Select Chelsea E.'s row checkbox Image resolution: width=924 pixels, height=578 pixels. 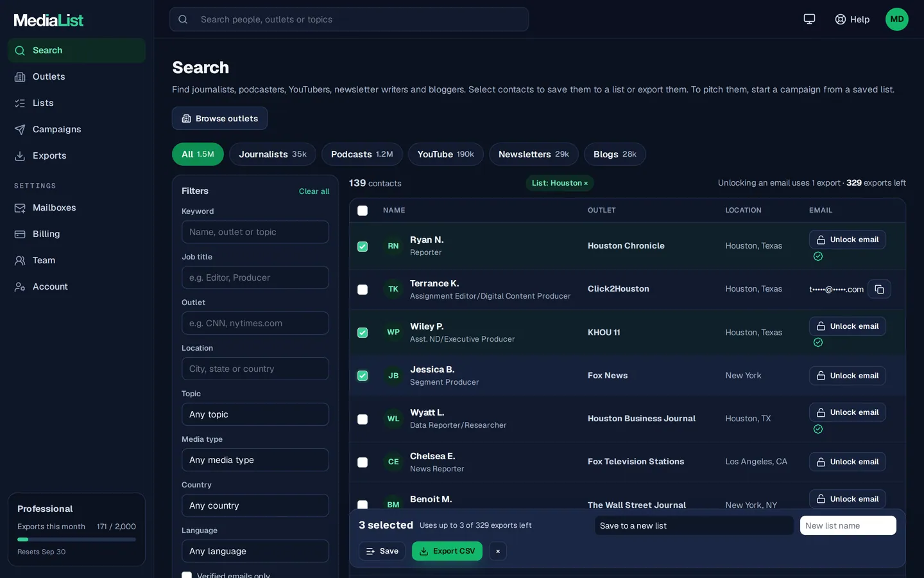[x=363, y=462]
